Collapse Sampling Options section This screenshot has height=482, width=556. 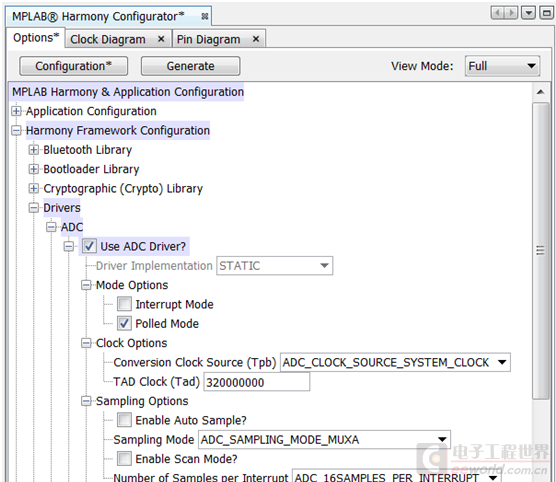(86, 401)
